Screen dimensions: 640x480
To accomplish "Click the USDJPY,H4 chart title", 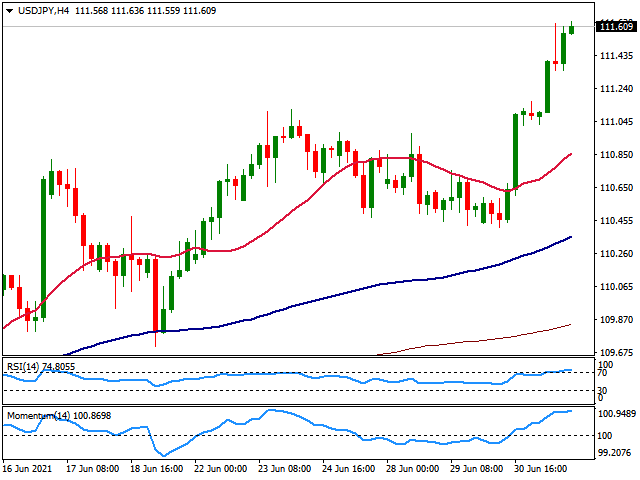I will [43, 11].
